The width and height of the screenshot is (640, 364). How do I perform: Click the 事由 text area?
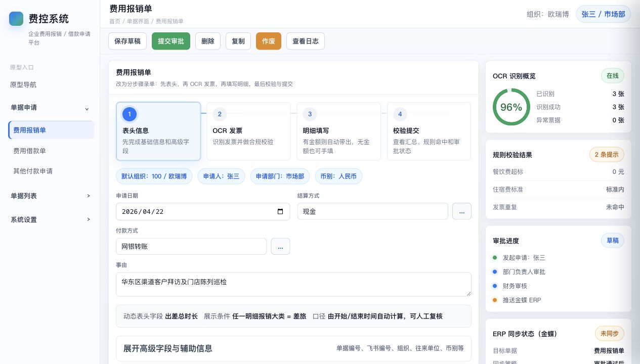click(293, 284)
